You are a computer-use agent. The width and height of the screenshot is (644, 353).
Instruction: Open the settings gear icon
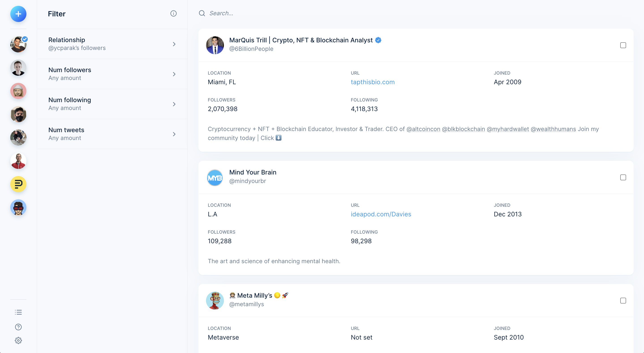click(18, 340)
